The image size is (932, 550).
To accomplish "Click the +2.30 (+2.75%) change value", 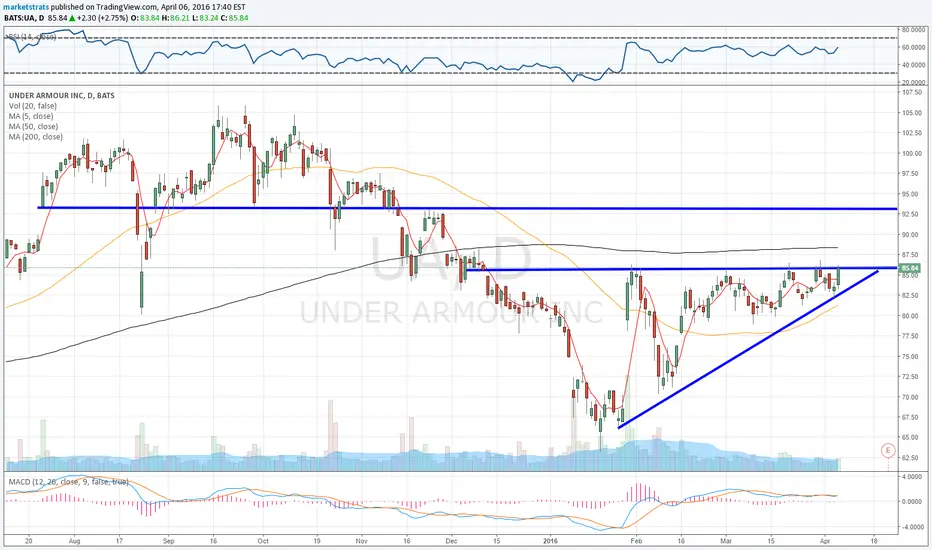I will click(x=103, y=18).
